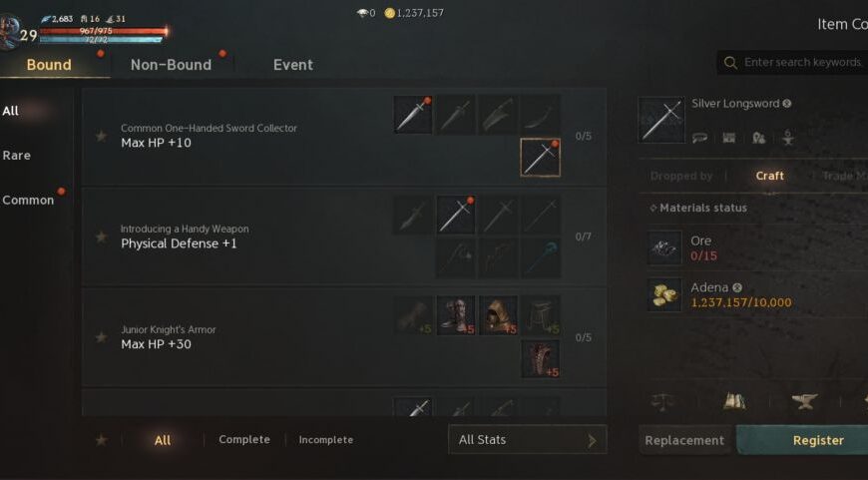Click the Ore material icon

(664, 247)
